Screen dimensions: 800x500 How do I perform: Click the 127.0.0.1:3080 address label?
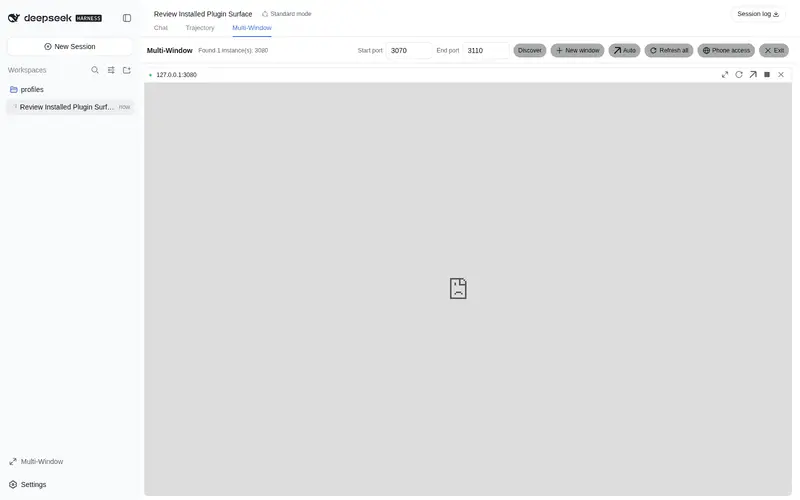coord(177,74)
